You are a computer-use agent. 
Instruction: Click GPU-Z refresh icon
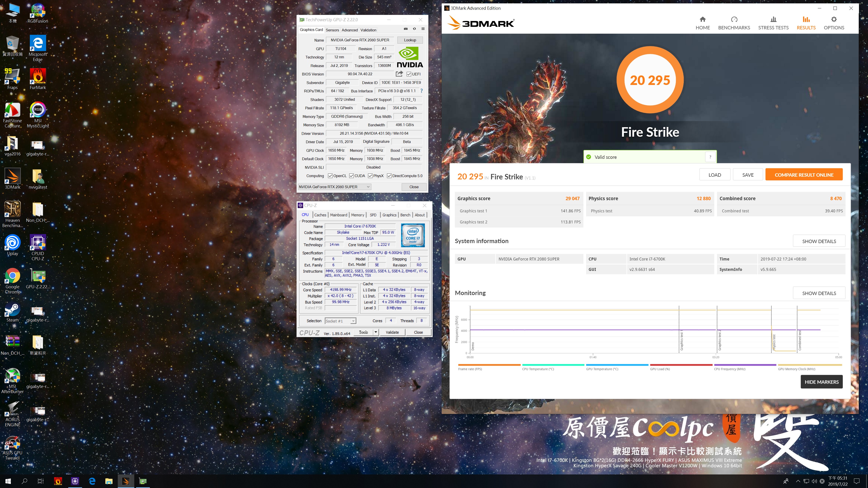point(415,29)
